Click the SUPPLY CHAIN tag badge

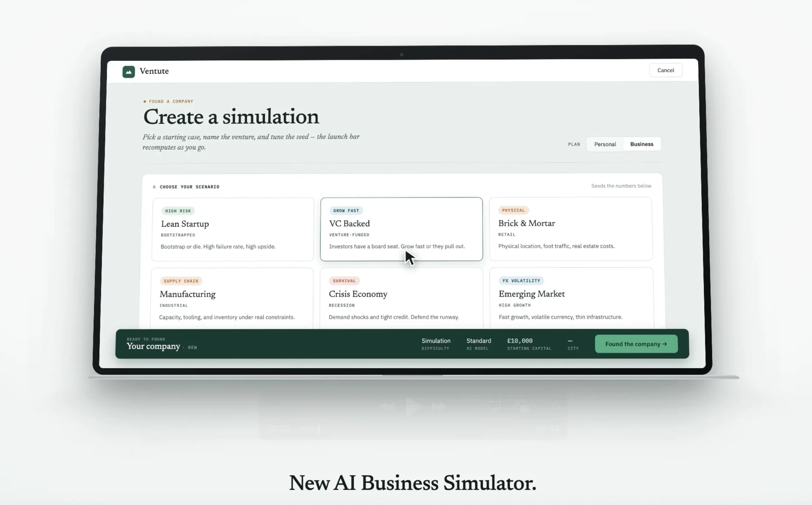(181, 281)
